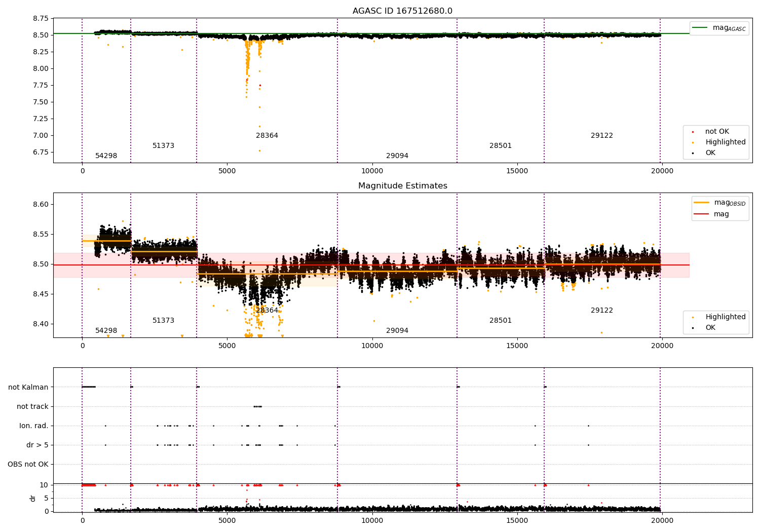Click the 'not track' row label
This screenshot has width=760, height=532.
pyautogui.click(x=32, y=407)
